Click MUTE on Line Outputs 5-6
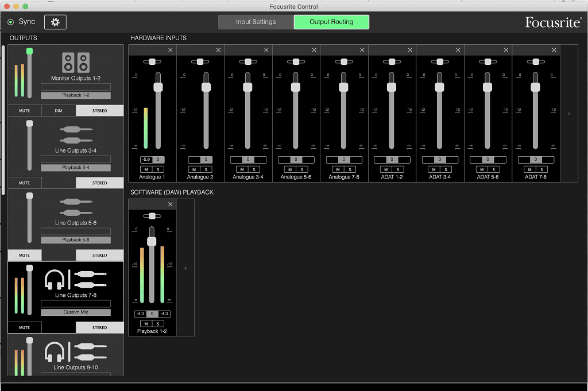This screenshot has height=391, width=588. point(24,255)
